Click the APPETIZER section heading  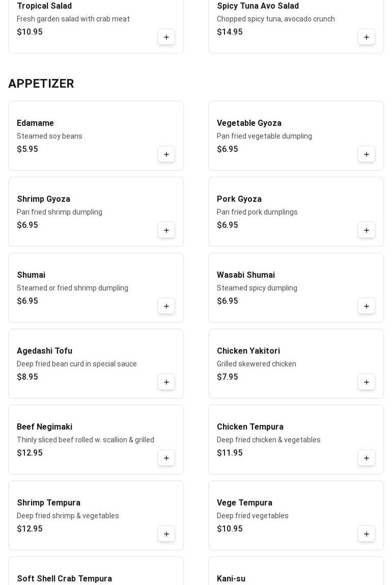pyautogui.click(x=41, y=84)
